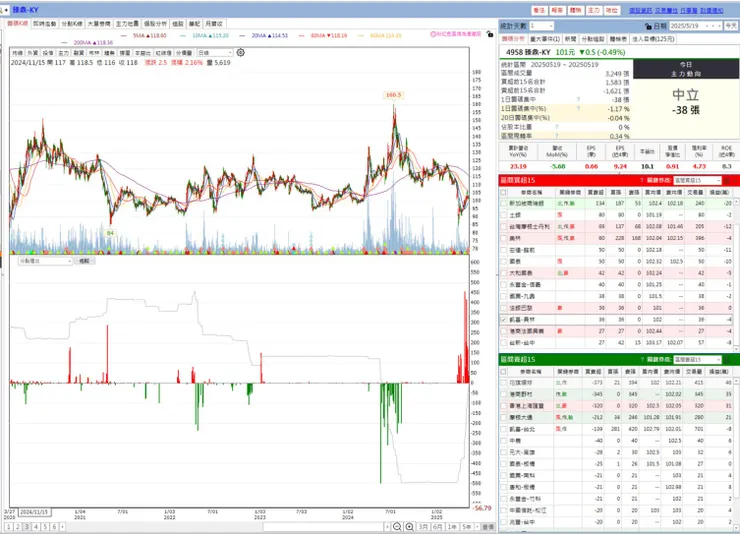Click 新加坡商瑞銀 broker row name
Image resolution: width=740 pixels, height=534 pixels.
coord(526,203)
